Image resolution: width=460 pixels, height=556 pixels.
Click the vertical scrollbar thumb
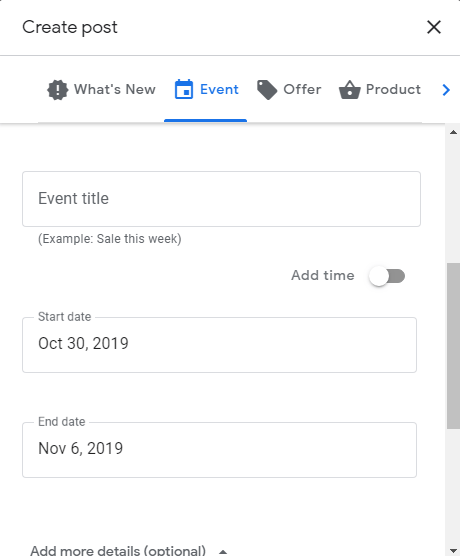pos(453,346)
